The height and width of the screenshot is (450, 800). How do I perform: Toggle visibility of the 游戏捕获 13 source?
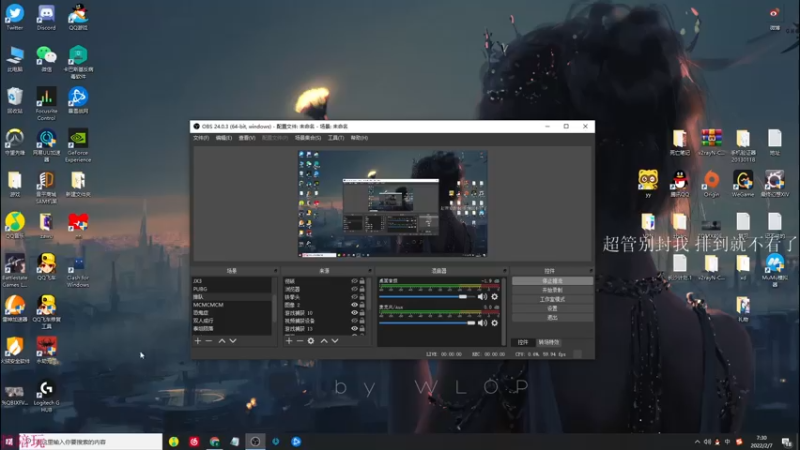(x=354, y=329)
